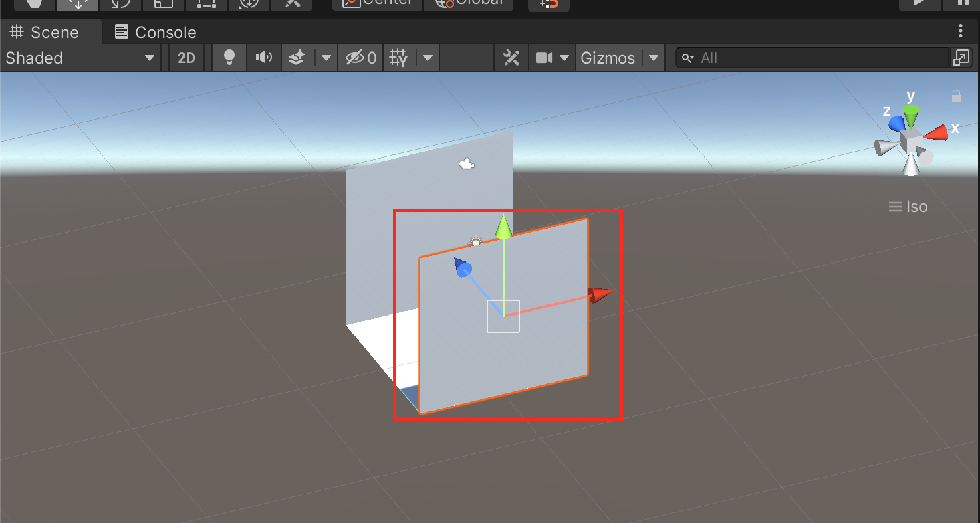Toggle scene effects icon (skybox, fog)
The image size is (980, 523).
click(x=297, y=58)
